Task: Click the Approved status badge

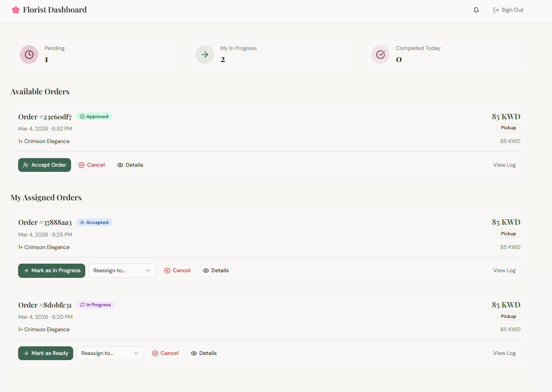Action: coord(94,116)
